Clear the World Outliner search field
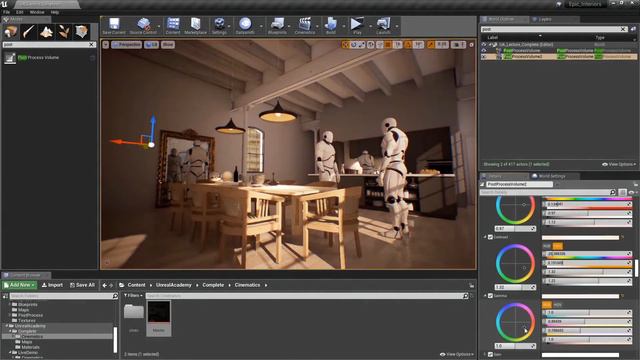 tap(623, 29)
